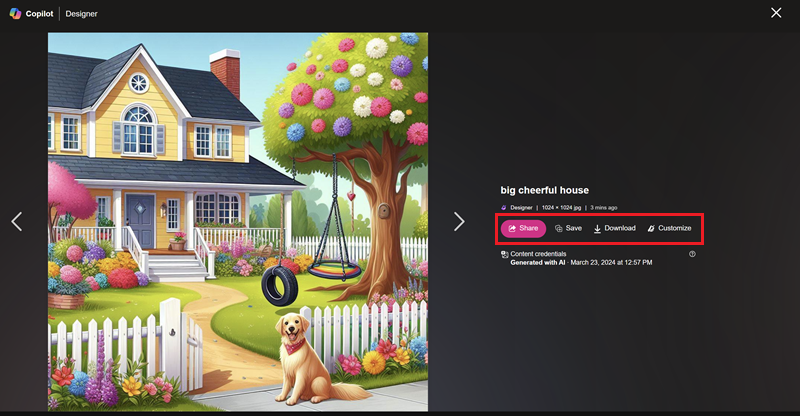
Task: Click the Save button
Action: [568, 228]
